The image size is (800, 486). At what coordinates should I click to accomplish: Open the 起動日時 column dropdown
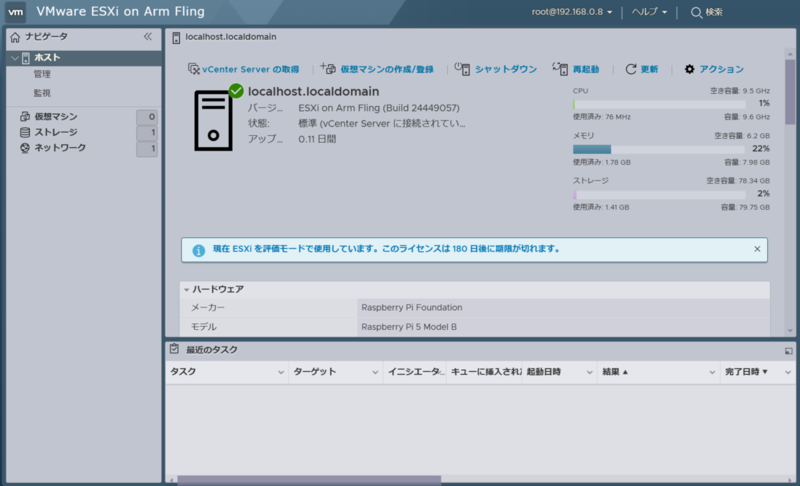[x=589, y=372]
